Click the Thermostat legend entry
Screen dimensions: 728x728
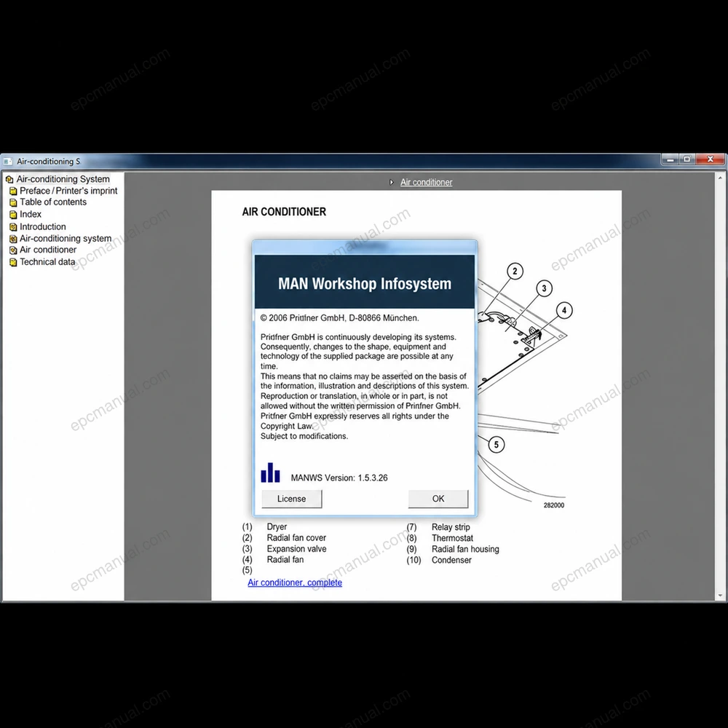coord(452,538)
